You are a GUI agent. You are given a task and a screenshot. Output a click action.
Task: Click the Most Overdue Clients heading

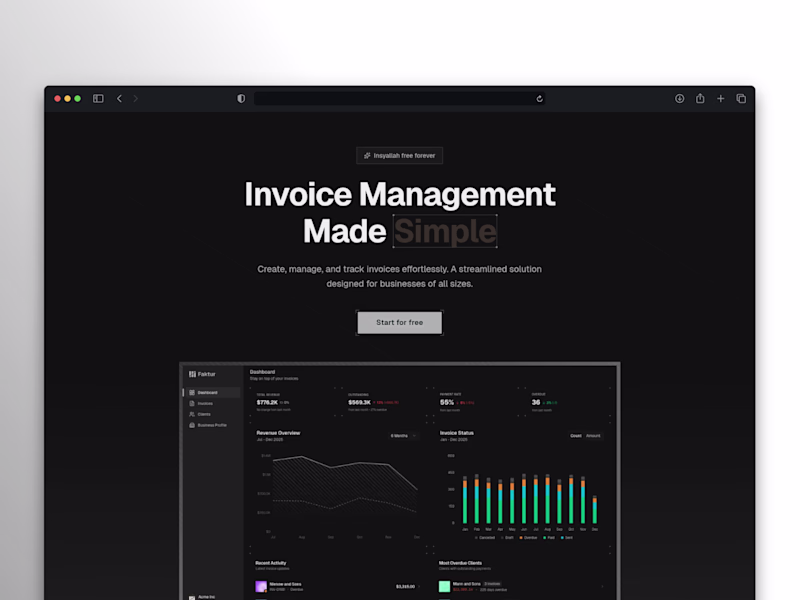[x=460, y=563]
